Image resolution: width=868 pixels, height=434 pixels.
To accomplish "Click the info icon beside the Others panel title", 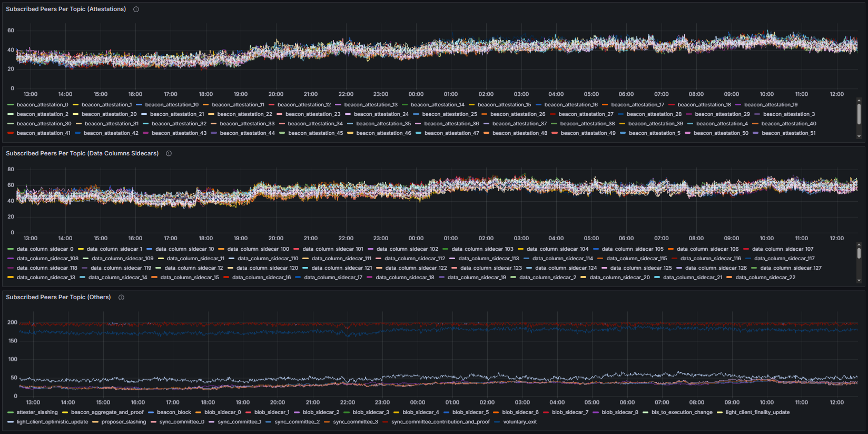I will coord(121,298).
